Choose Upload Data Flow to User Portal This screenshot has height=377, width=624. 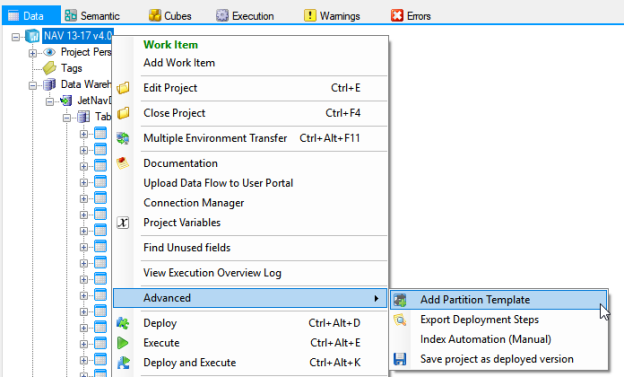[x=250, y=183]
